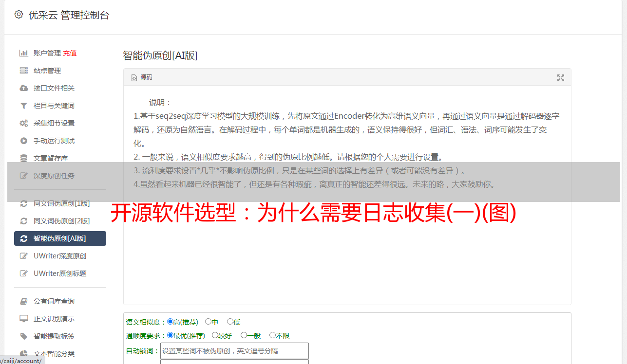
Task: Click the play icon for 手动运行测试
Action: 23,141
